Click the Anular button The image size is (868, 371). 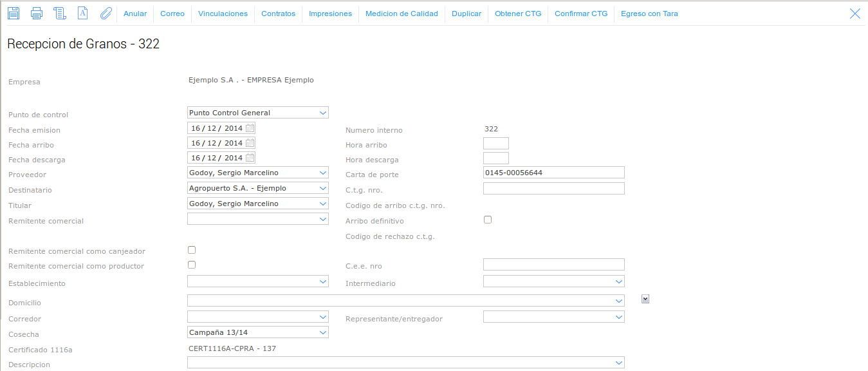(135, 14)
